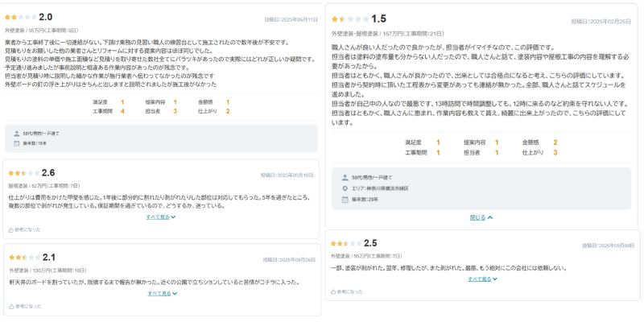This screenshot has width=644, height=322.
Task: Click the star rating of the 1.5 review
Action: tap(350, 19)
